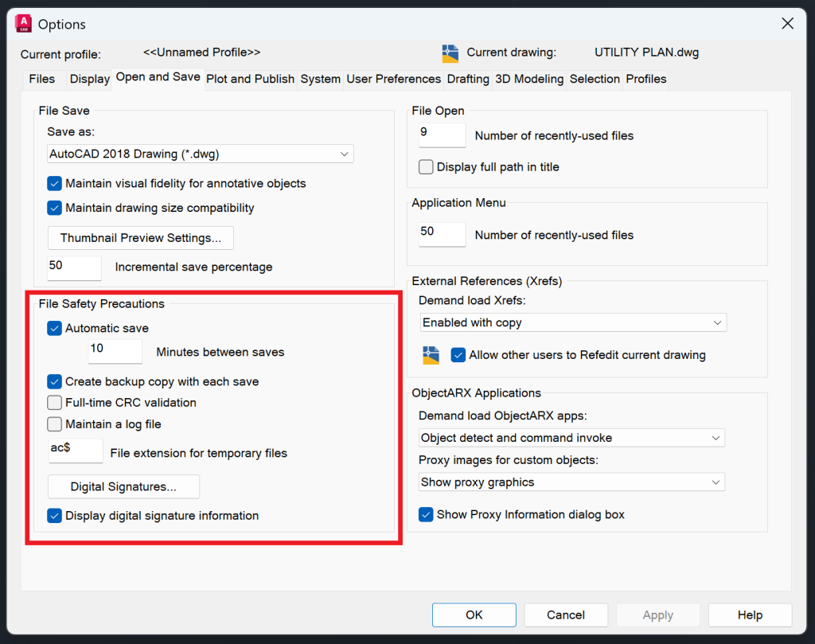Toggle Display full path in title
Image resolution: width=815 pixels, height=644 pixels.
pyautogui.click(x=426, y=166)
